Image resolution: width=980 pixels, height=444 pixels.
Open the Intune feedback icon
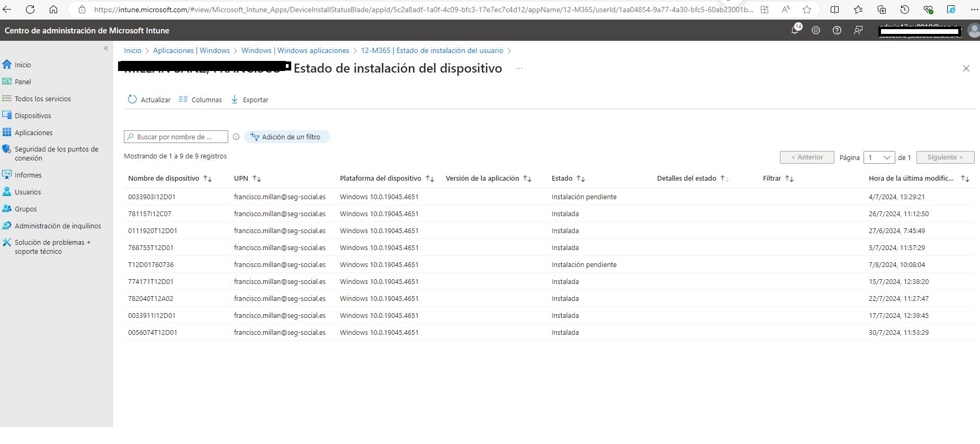click(858, 31)
